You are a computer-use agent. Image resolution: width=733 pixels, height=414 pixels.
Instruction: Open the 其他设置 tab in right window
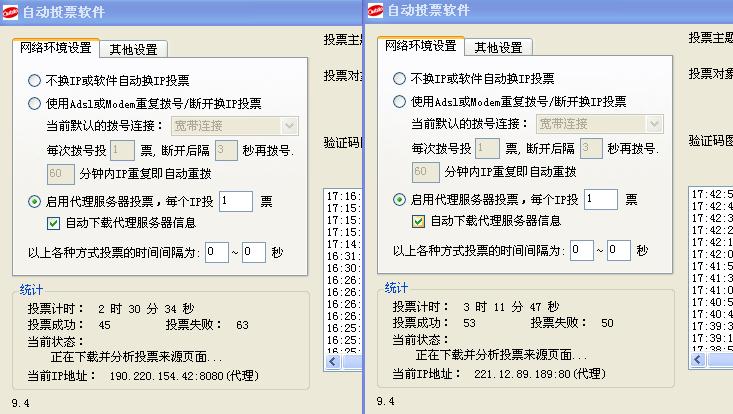pyautogui.click(x=497, y=47)
